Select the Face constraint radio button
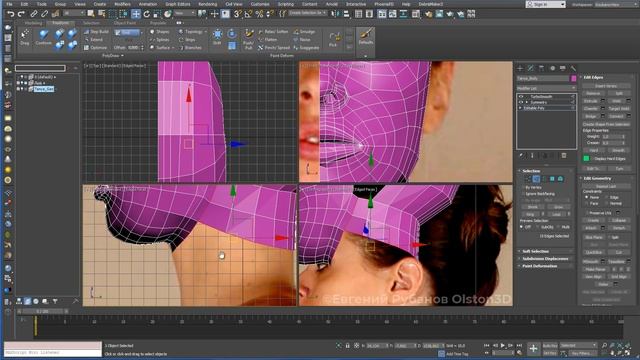Image resolution: width=640 pixels, height=360 pixels. [x=587, y=203]
